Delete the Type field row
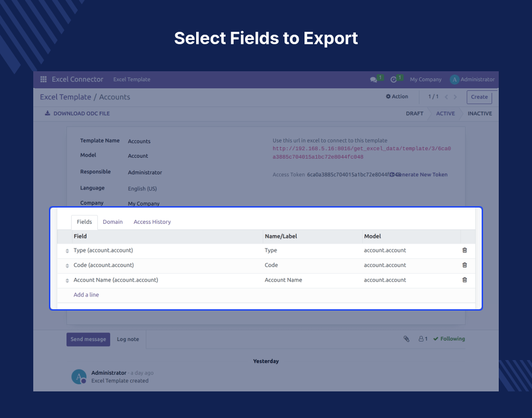Viewport: 532px width, 418px height. click(465, 250)
